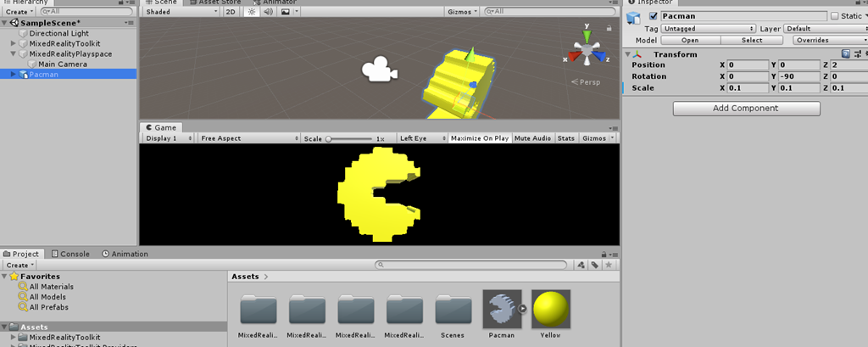868x347 pixels.
Task: Toggle scene lighting sun icon
Action: pyautogui.click(x=253, y=12)
